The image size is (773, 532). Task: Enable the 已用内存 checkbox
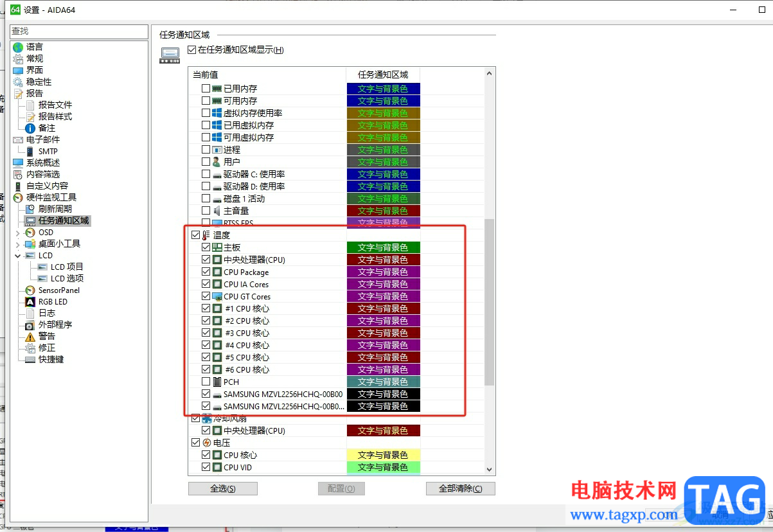[x=206, y=89]
